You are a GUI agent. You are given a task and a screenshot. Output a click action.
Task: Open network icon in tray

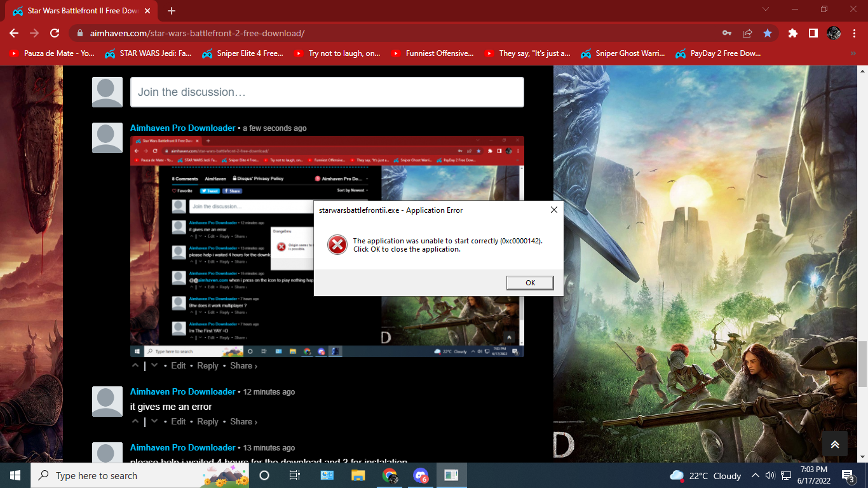(786, 475)
